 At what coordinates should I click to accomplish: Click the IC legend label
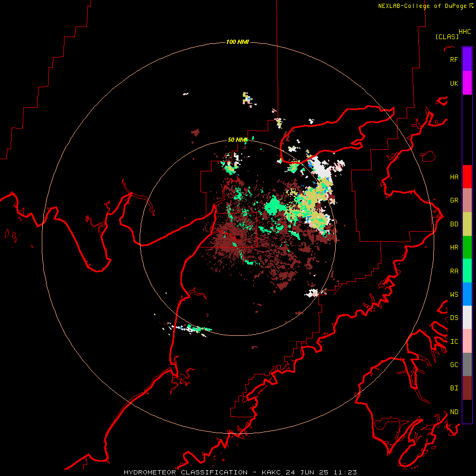point(454,342)
